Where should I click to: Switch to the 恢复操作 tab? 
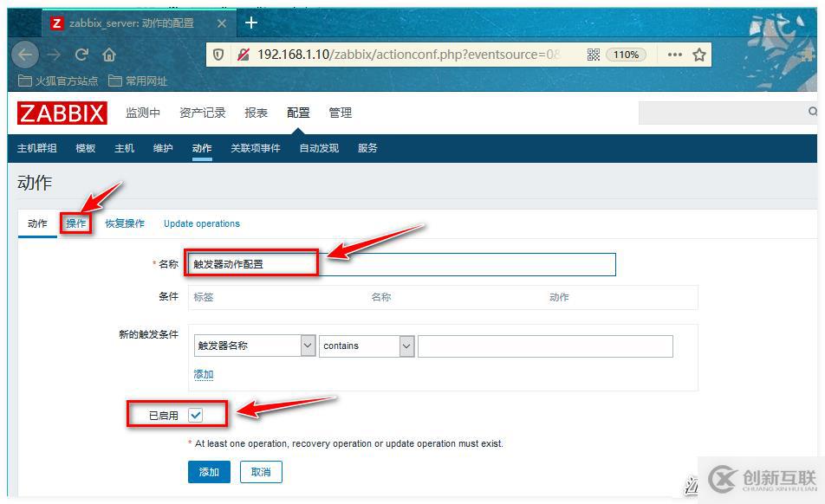click(x=125, y=224)
